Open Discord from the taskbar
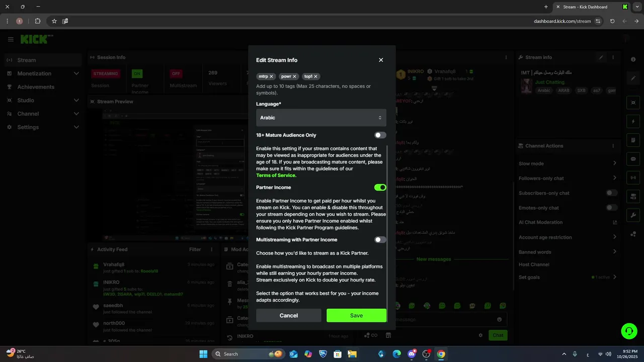This screenshot has width=644, height=362. pyautogui.click(x=412, y=354)
